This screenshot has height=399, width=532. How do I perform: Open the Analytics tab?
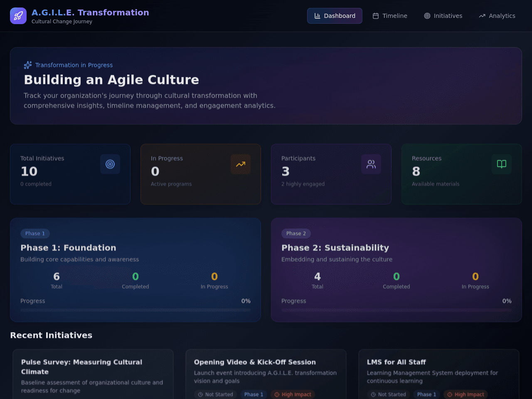pos(497,16)
